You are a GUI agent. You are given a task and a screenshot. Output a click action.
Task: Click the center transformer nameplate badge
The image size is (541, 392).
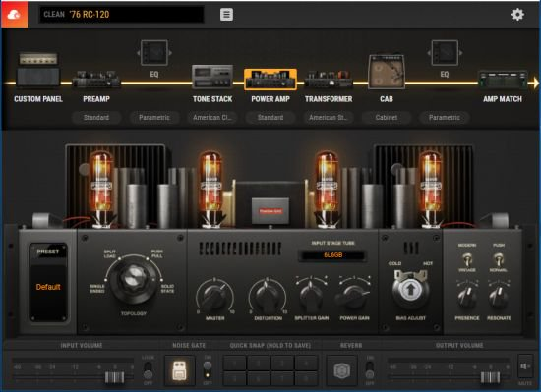(270, 211)
